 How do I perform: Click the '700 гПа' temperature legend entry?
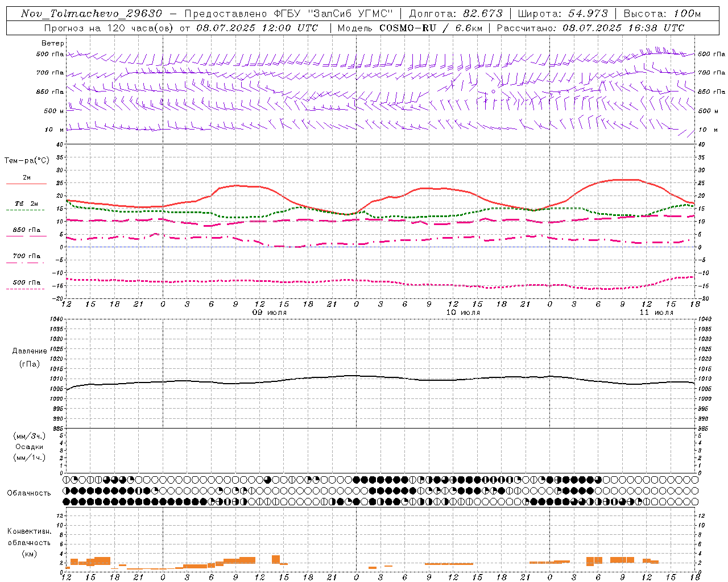(x=26, y=256)
